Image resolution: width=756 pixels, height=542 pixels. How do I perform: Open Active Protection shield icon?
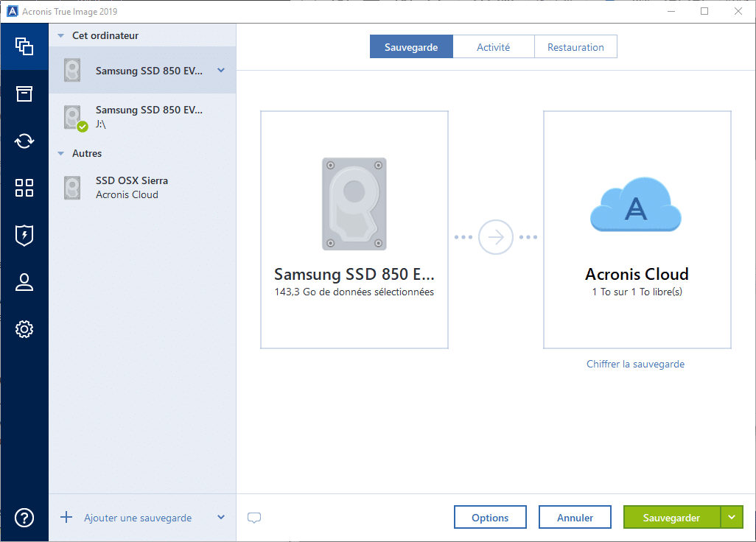pos(24,235)
